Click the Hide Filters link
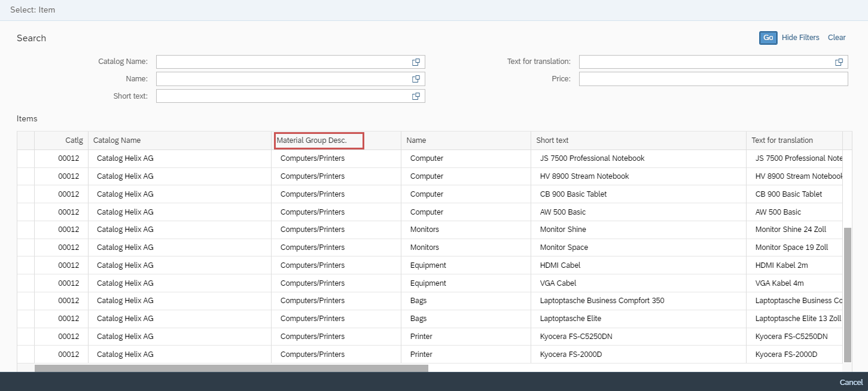 tap(800, 38)
